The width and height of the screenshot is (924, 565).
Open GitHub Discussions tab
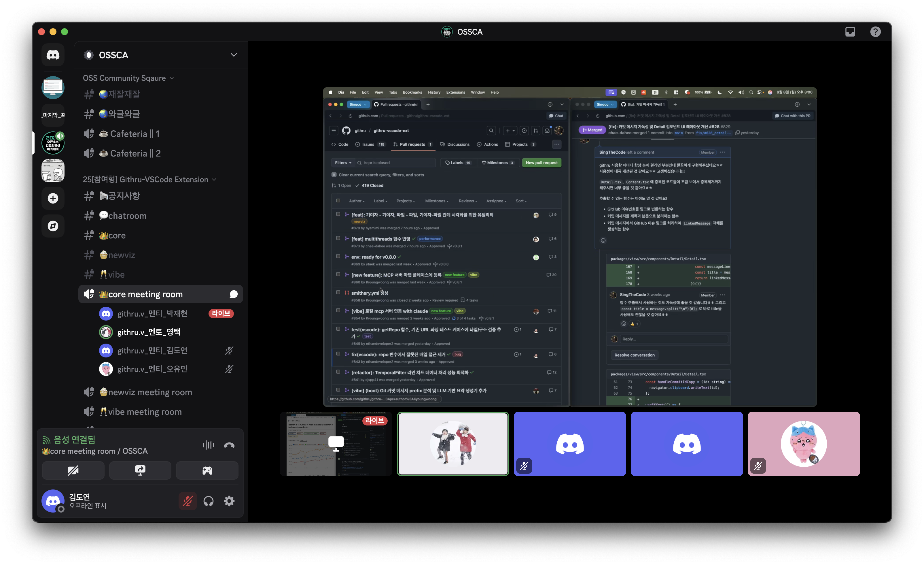click(x=455, y=144)
